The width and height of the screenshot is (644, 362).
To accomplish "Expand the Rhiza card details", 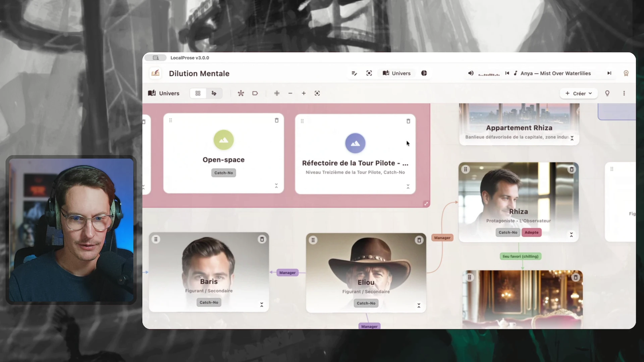I will point(571,235).
